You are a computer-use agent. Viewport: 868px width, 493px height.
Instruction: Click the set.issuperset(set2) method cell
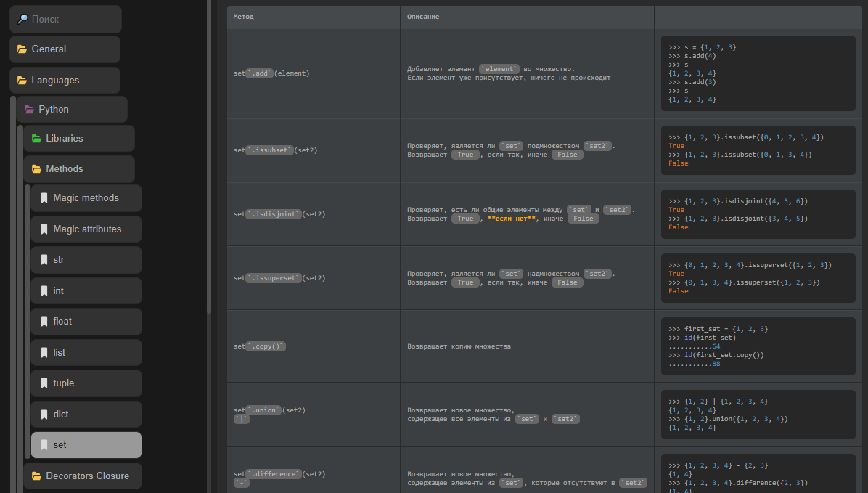pos(314,278)
